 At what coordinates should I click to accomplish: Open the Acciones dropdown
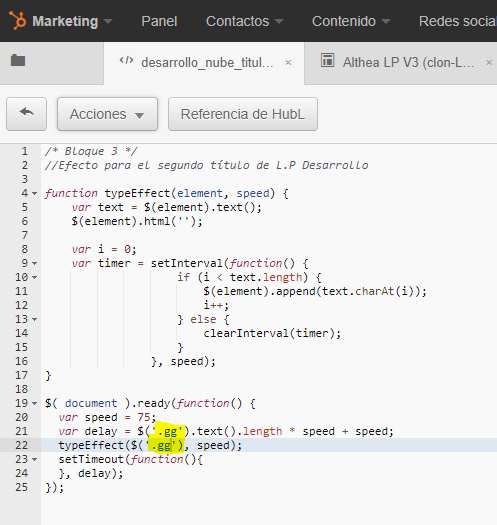click(x=107, y=114)
